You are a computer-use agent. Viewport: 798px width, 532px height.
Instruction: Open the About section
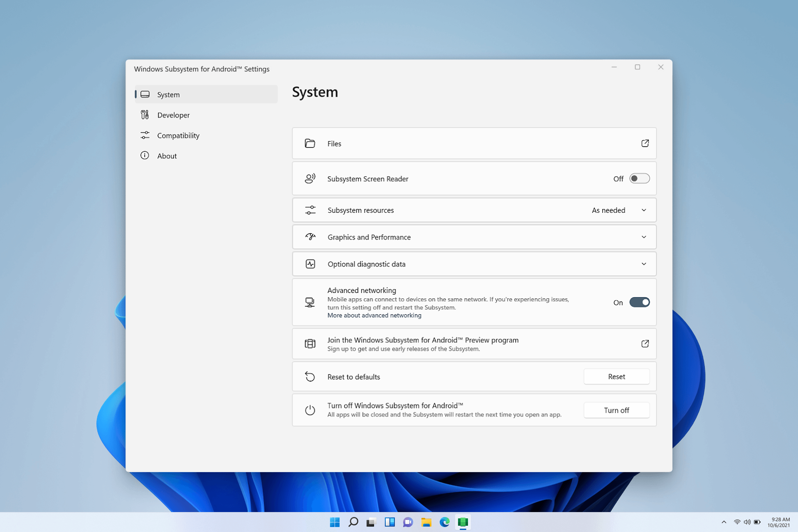click(x=167, y=156)
